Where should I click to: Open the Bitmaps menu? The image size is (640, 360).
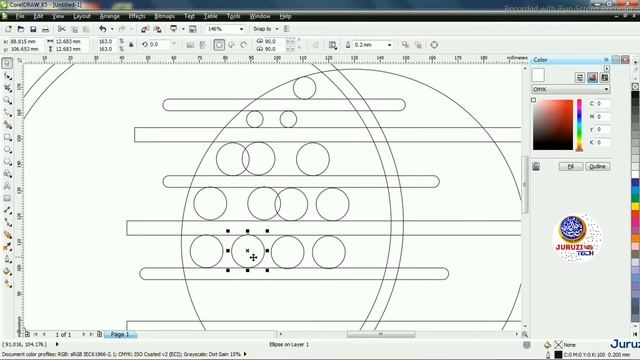tap(164, 16)
